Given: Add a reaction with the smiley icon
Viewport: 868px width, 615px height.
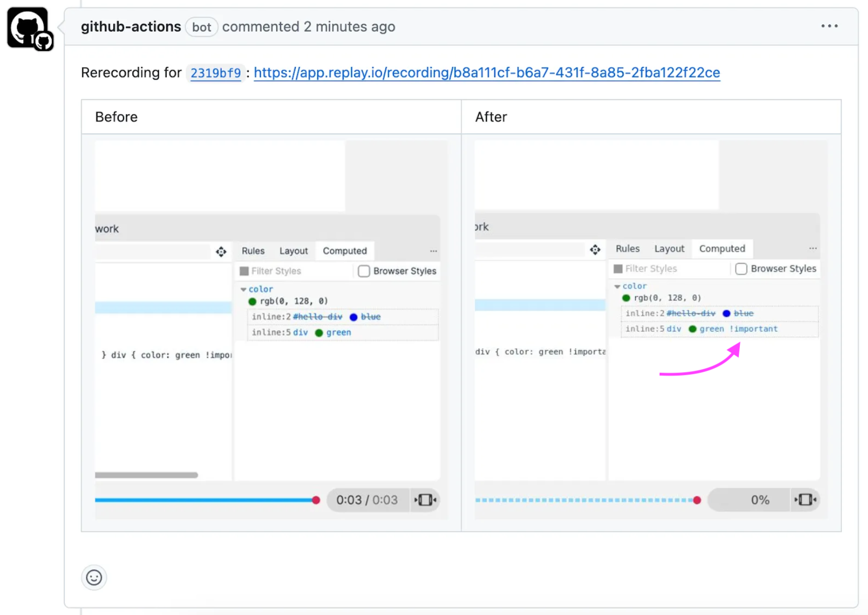Looking at the screenshot, I should click(x=94, y=577).
